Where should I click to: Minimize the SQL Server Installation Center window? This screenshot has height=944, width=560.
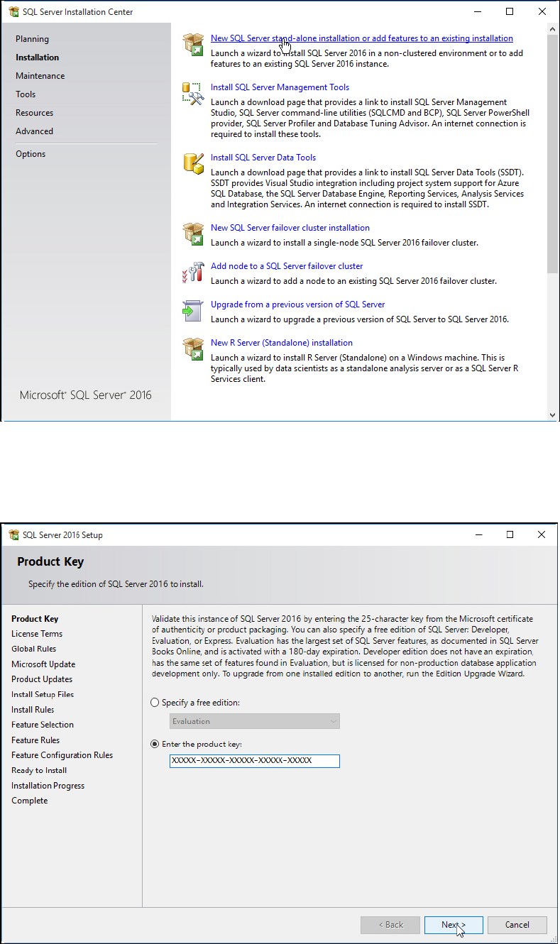coord(477,11)
